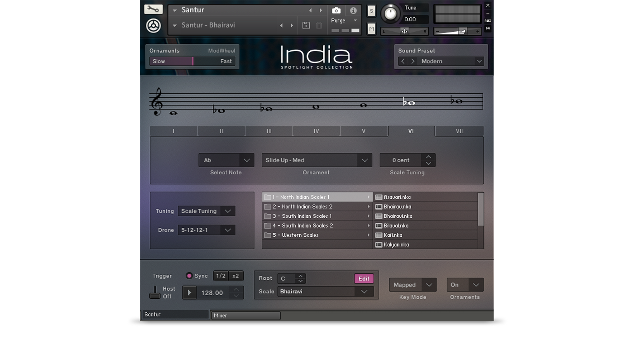Set tempo to half with the 1/2 button
This screenshot has width=634, height=364.
[221, 276]
